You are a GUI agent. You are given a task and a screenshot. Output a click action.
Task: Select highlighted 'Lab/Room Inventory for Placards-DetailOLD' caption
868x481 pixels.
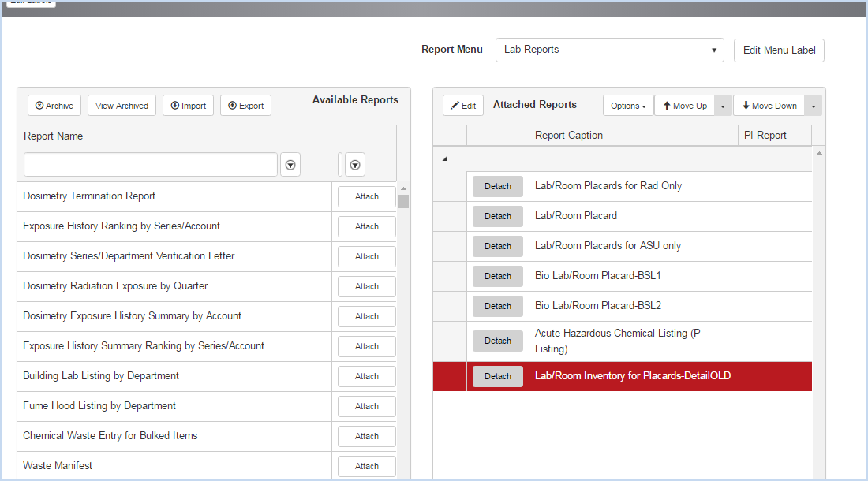633,376
